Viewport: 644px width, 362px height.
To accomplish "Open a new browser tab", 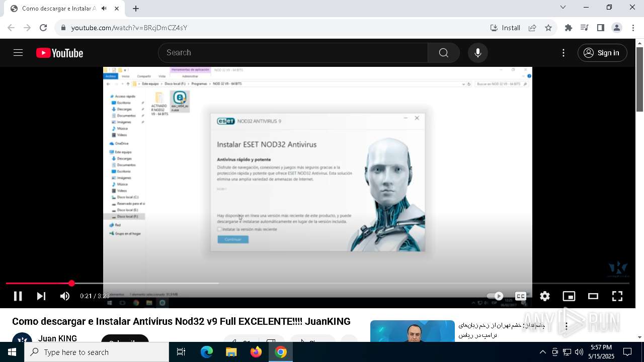I will click(x=136, y=9).
